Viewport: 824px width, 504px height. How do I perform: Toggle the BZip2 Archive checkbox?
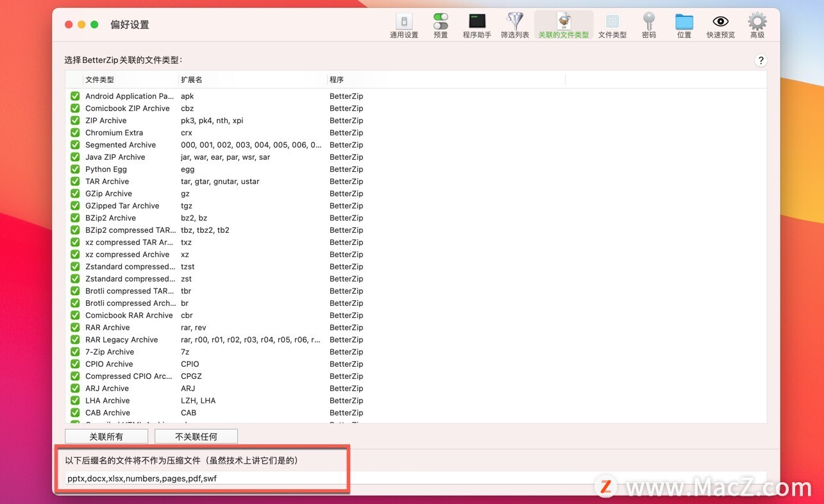point(75,218)
